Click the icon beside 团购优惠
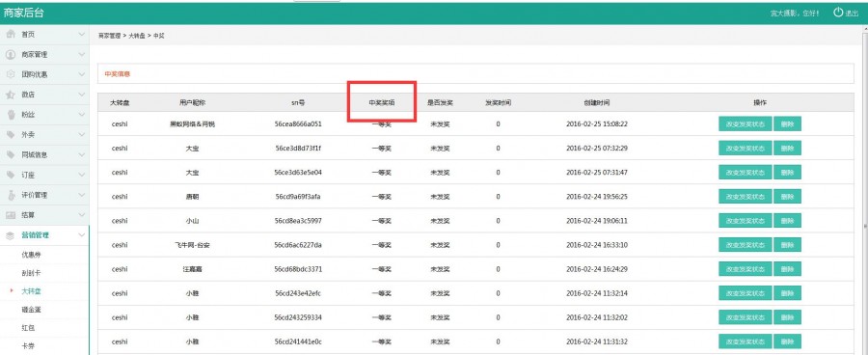Image resolution: width=868 pixels, height=355 pixels. click(x=11, y=74)
